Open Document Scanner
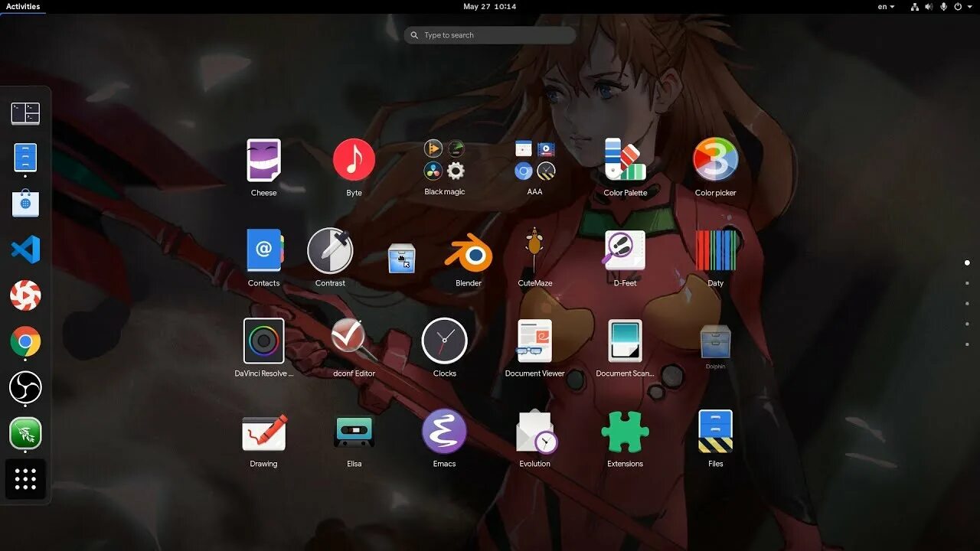980x551 pixels. point(625,341)
